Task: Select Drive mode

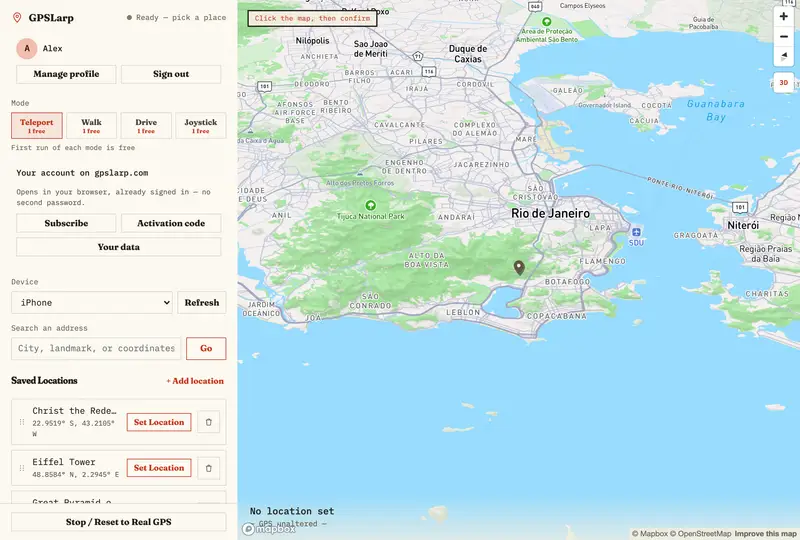Action: (x=146, y=126)
